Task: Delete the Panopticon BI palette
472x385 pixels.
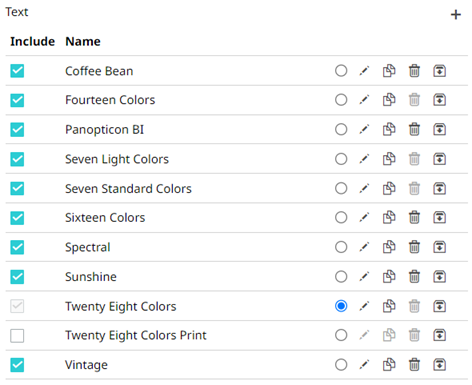Action: [414, 129]
